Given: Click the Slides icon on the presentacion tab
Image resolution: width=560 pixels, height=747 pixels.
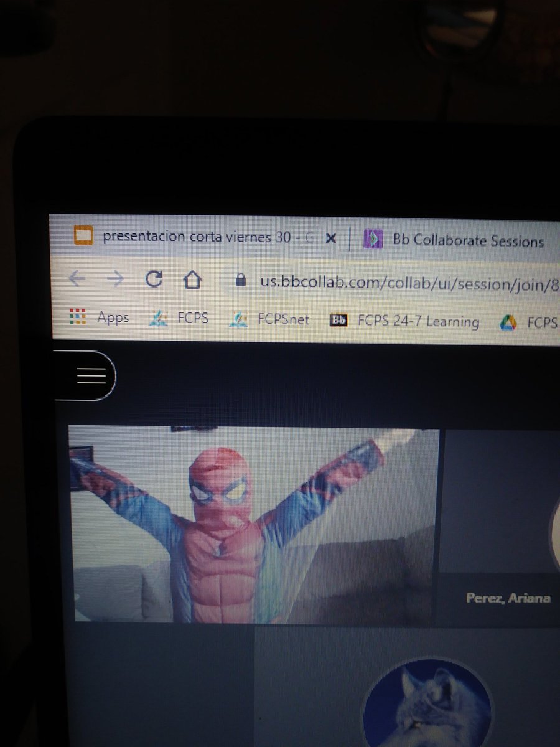Looking at the screenshot, I should click(83, 236).
